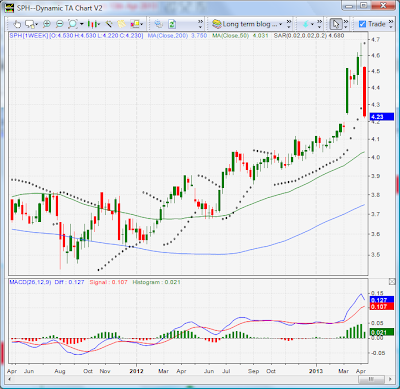Select the candlestick chart type icon

click(92, 24)
